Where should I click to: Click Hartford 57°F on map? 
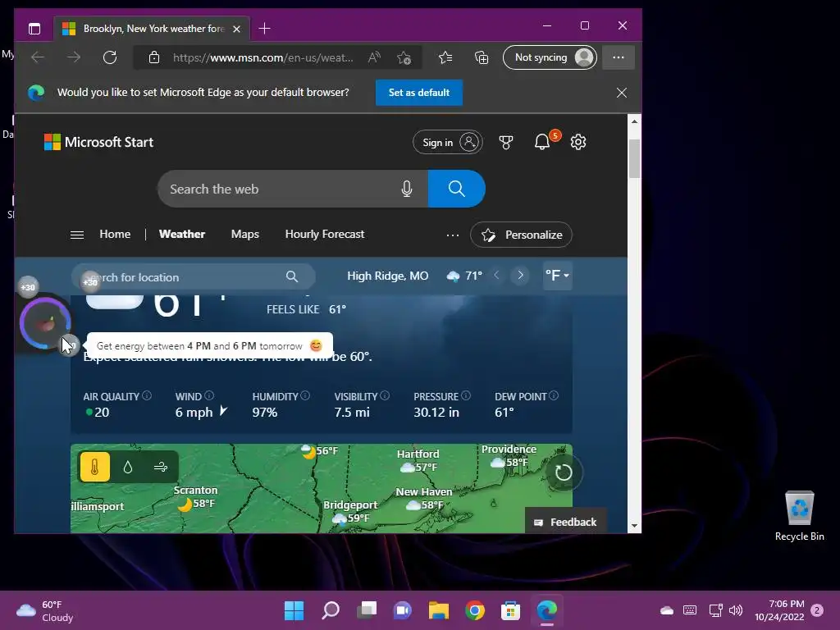tap(418, 460)
